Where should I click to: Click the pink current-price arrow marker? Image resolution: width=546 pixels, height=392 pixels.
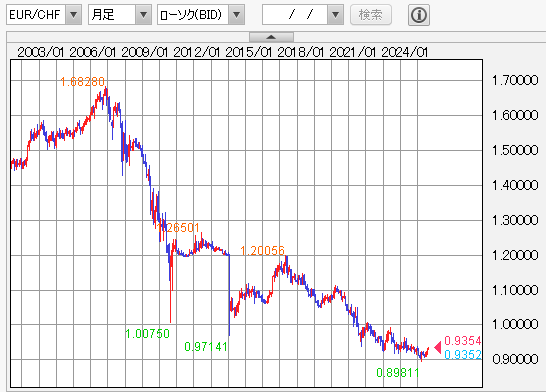pos(438,347)
